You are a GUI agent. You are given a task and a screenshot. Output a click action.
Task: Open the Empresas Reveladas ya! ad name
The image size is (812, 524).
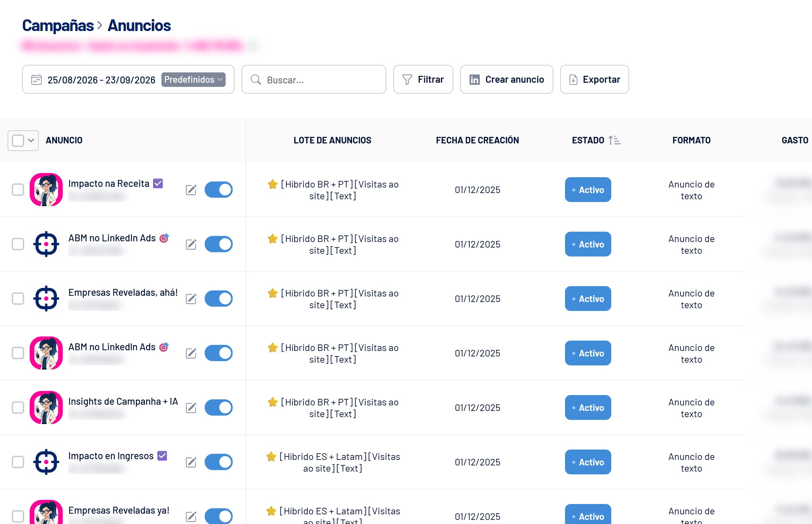pos(119,510)
